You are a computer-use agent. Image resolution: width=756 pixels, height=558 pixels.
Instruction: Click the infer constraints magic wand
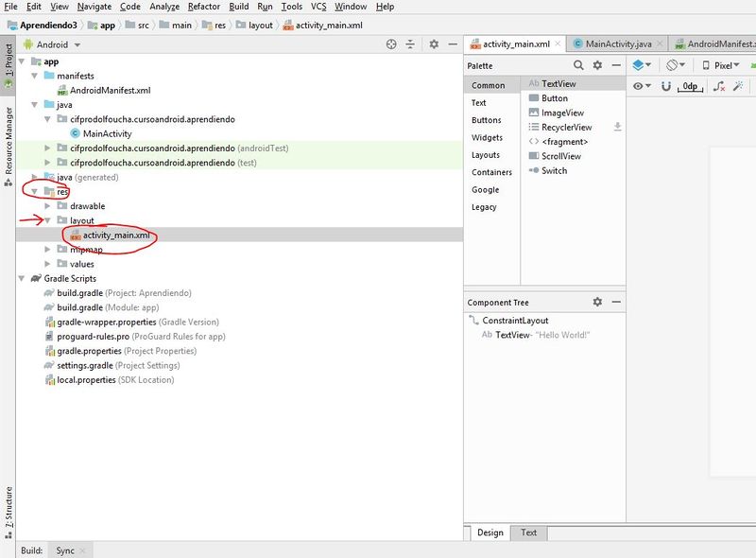(x=738, y=86)
